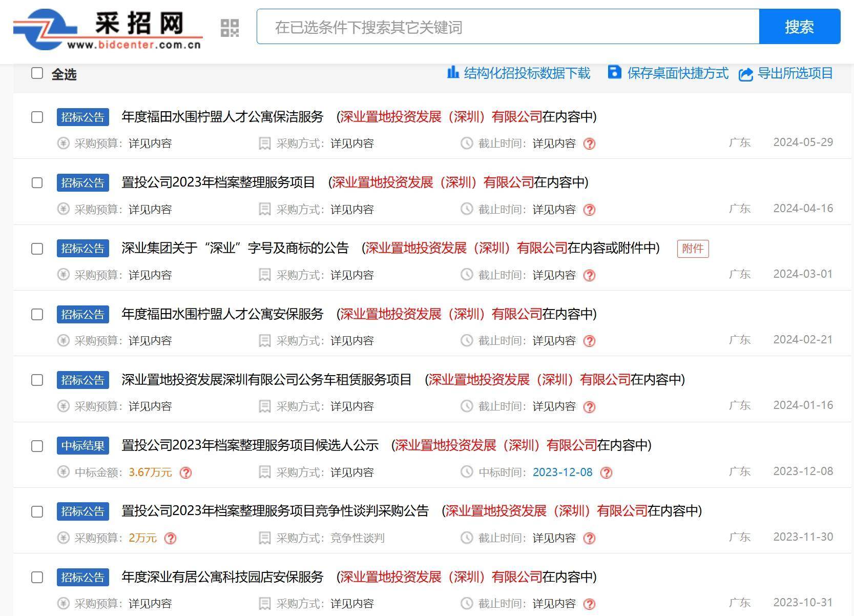Viewport: 854px width, 616px height.
Task: Click 详见内容 under first item's 采购预算
Action: click(x=150, y=143)
